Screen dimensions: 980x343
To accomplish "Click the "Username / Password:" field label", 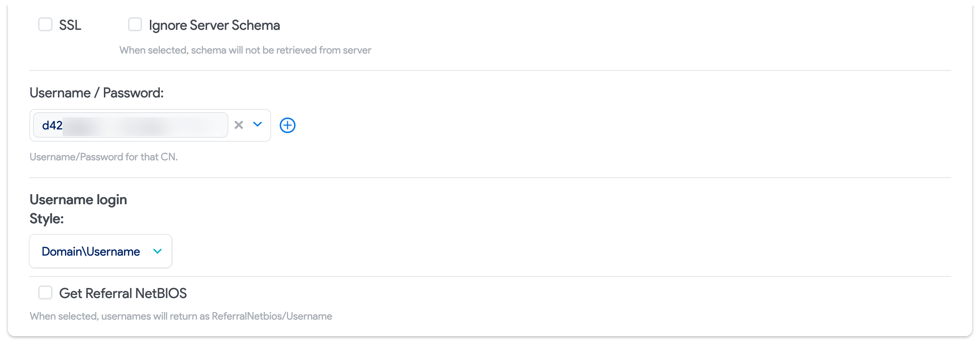I will [x=97, y=93].
